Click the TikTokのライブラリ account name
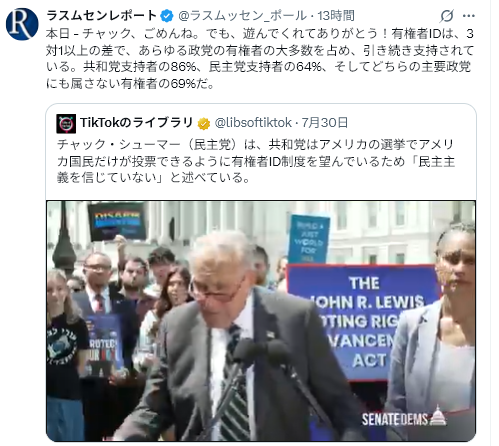The height and width of the screenshot is (446, 499). point(136,123)
